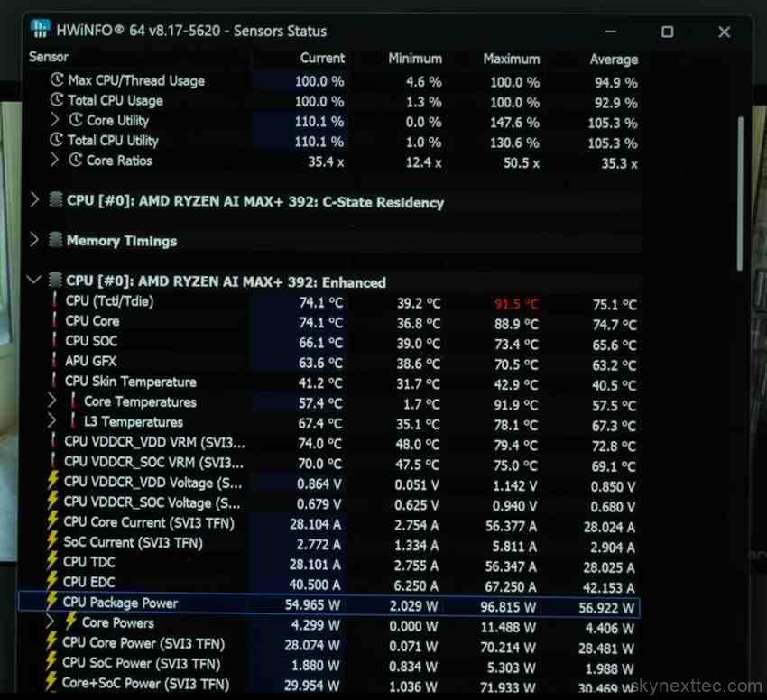Expand the C-State Residency sensor group
The width and height of the screenshot is (767, 700).
tap(34, 201)
